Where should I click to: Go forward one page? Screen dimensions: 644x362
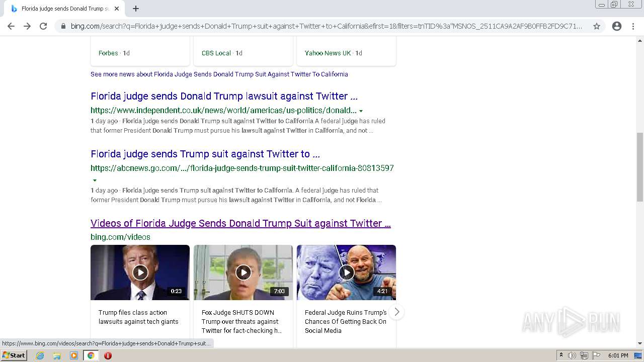pyautogui.click(x=27, y=26)
